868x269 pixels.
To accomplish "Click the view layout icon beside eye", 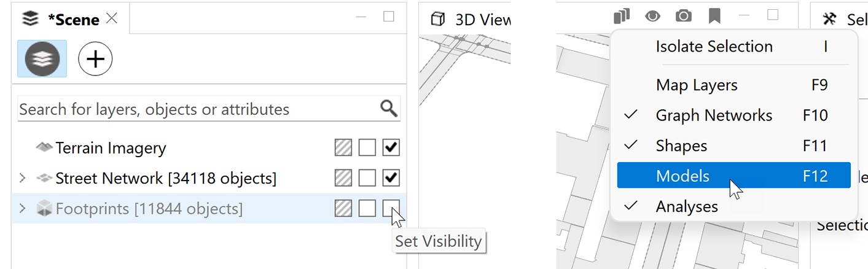I will coord(622,16).
